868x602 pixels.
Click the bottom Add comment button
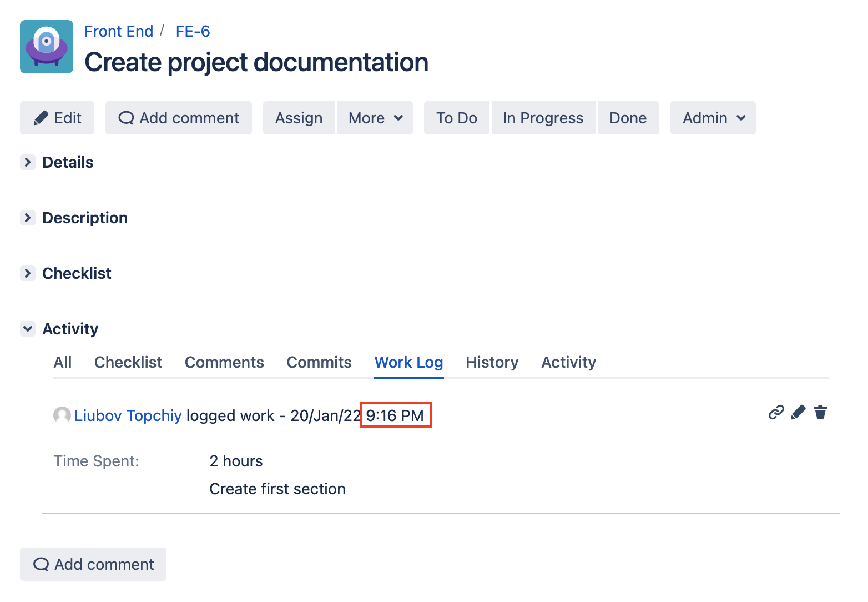click(93, 564)
